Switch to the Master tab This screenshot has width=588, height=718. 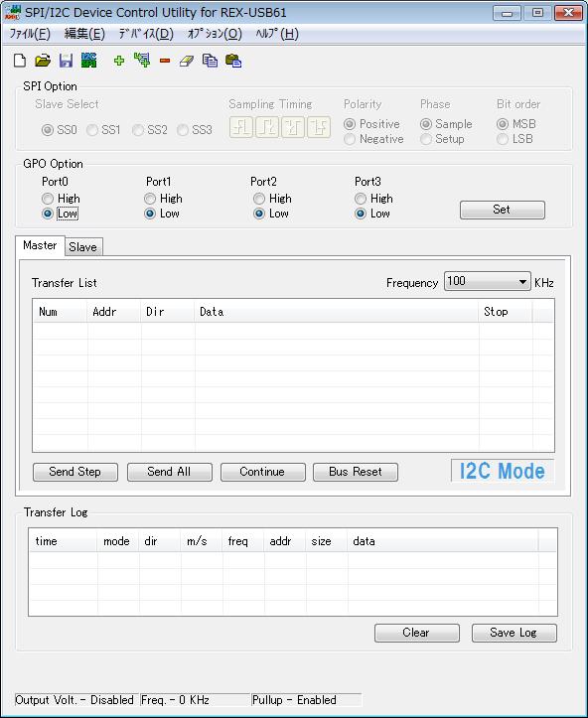(x=40, y=245)
